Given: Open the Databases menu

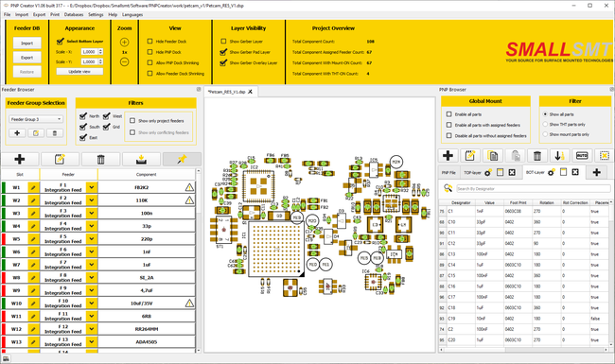Looking at the screenshot, I should 74,14.
